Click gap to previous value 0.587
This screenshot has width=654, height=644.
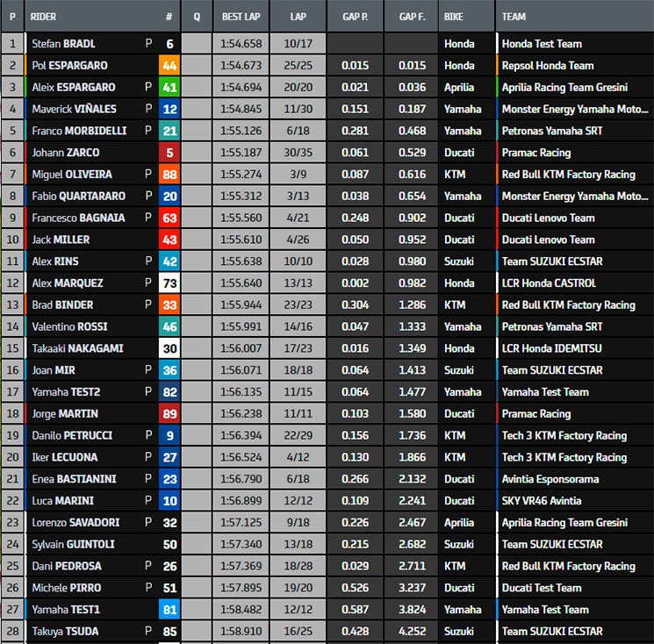[x=355, y=610]
